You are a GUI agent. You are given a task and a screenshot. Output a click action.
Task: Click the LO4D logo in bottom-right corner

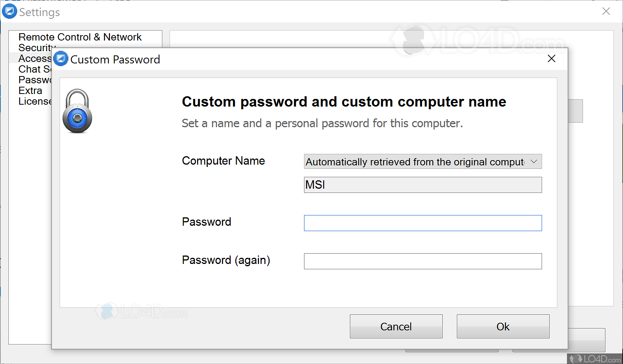coord(595,359)
